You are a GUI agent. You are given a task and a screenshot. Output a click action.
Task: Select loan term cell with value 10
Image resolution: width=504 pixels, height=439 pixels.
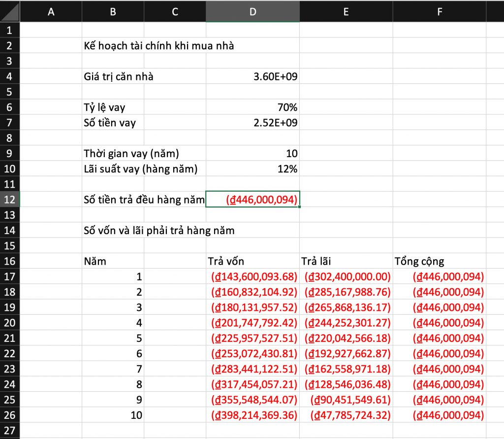click(252, 153)
